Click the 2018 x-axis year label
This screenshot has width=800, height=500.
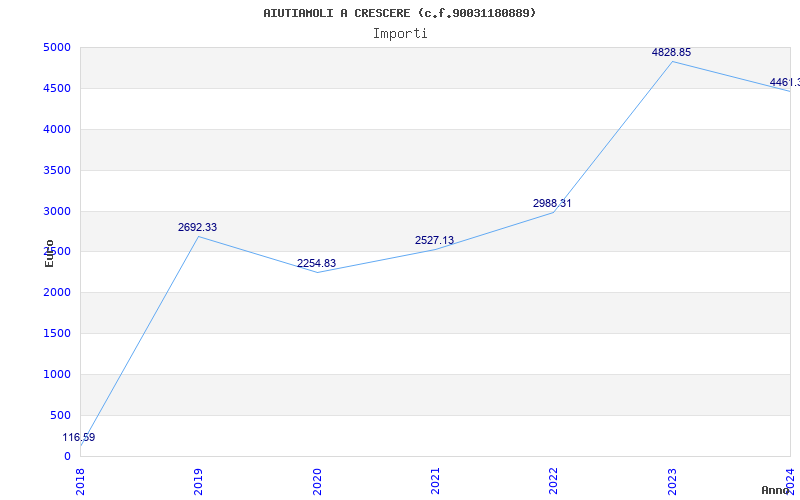[80, 481]
